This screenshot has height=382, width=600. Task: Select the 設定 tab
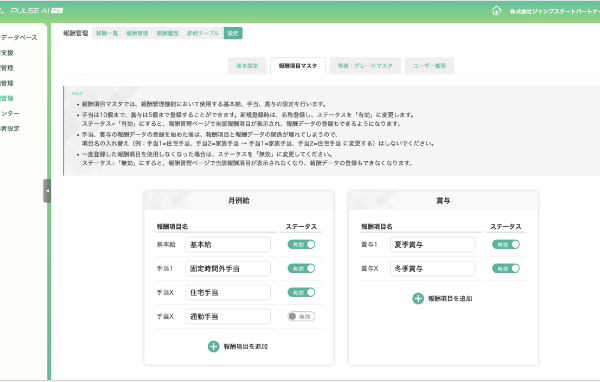pyautogui.click(x=233, y=33)
